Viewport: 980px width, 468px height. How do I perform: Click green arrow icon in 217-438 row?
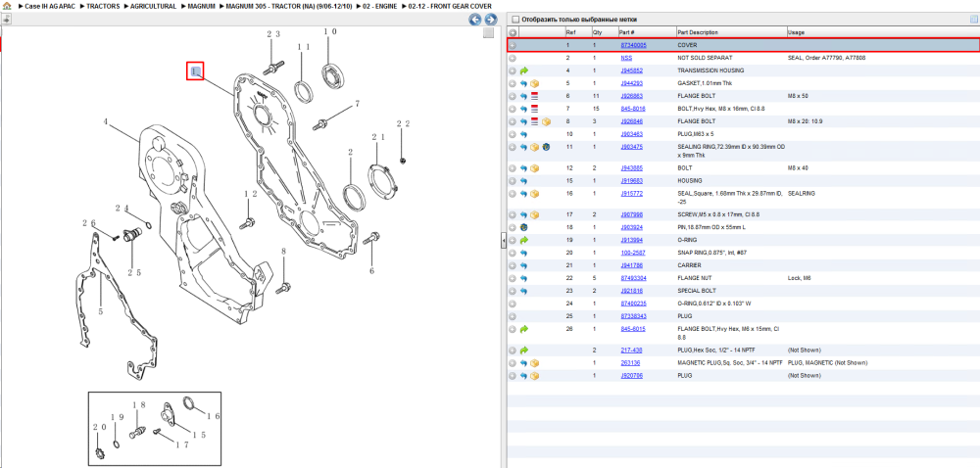click(523, 351)
